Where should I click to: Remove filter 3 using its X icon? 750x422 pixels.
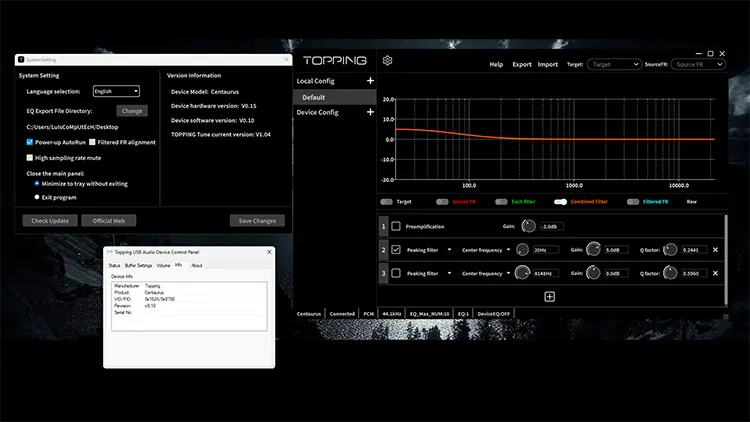[x=715, y=273]
